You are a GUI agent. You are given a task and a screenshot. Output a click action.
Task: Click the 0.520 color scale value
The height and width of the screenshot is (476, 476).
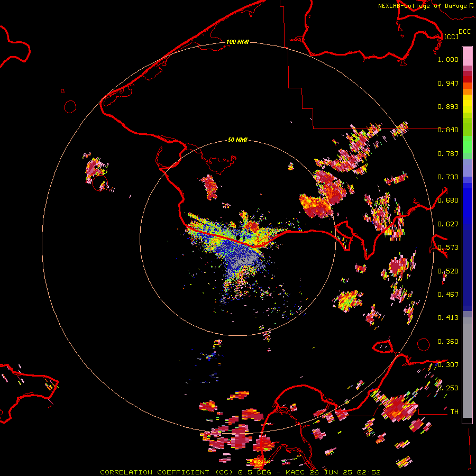pos(448,271)
